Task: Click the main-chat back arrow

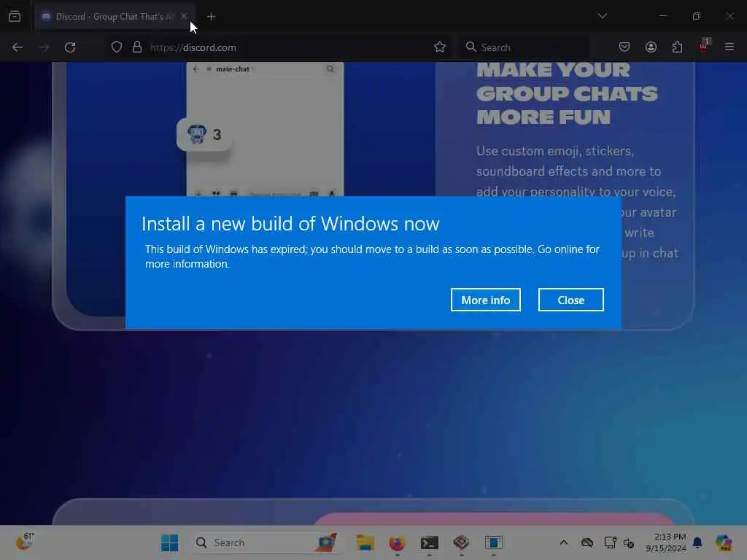Action: (196, 69)
